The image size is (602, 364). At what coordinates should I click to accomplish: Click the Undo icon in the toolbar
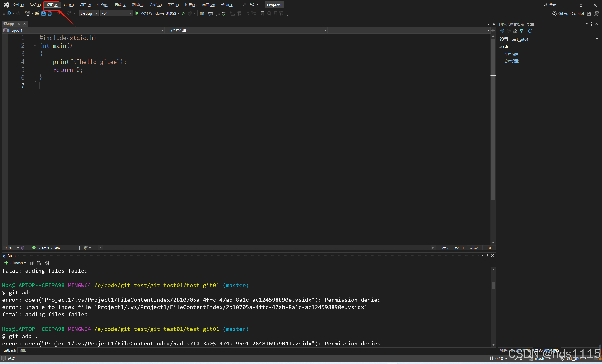pyautogui.click(x=58, y=13)
